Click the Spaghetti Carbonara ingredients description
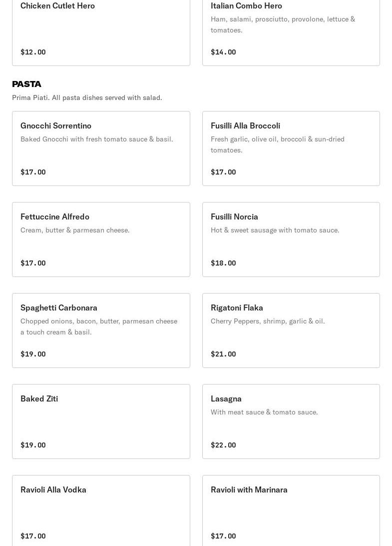Screen dimensions: 392x546 tap(99, 326)
